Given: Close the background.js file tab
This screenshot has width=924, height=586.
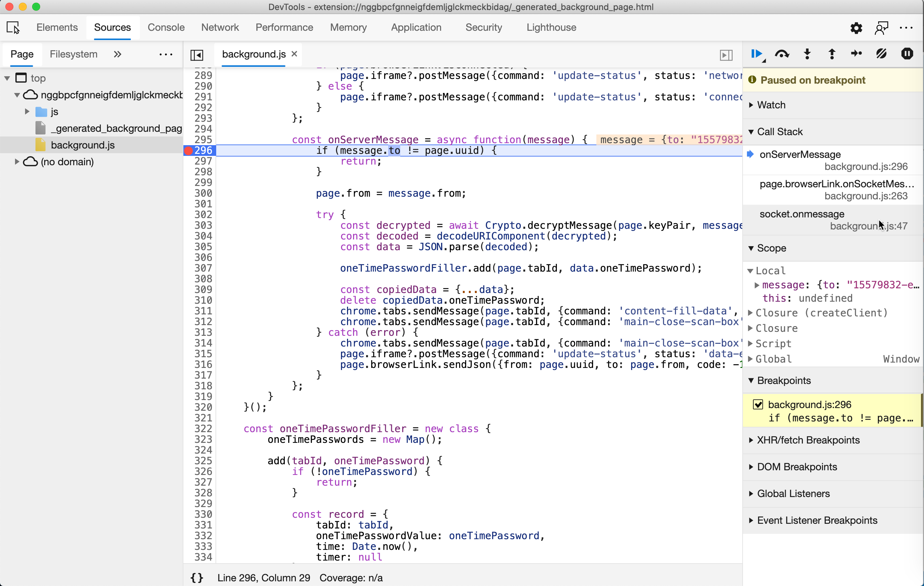Looking at the screenshot, I should point(294,54).
